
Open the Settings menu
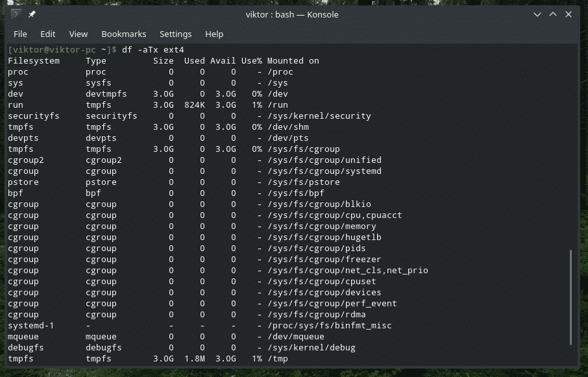tap(175, 34)
